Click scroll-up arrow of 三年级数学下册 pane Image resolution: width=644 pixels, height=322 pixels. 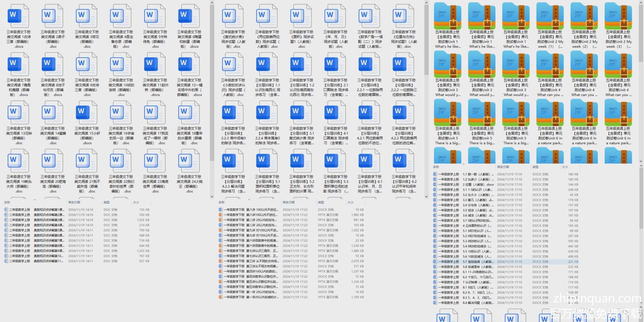coord(426,3)
